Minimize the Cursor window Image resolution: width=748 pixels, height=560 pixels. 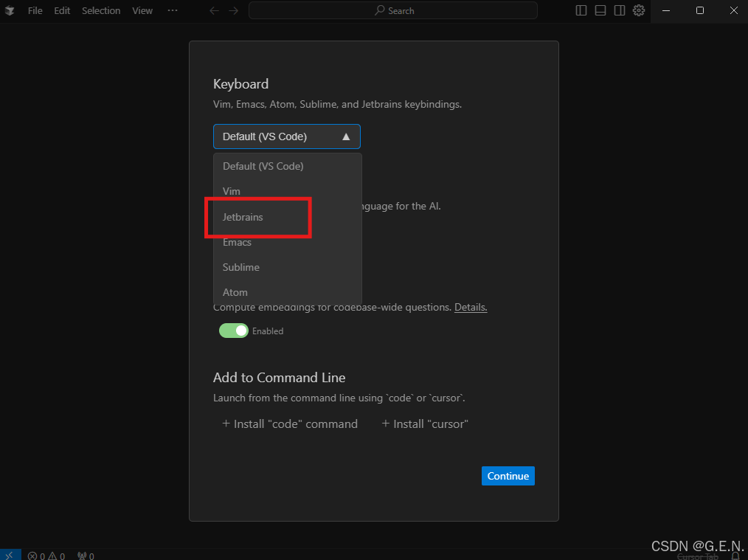(666, 10)
